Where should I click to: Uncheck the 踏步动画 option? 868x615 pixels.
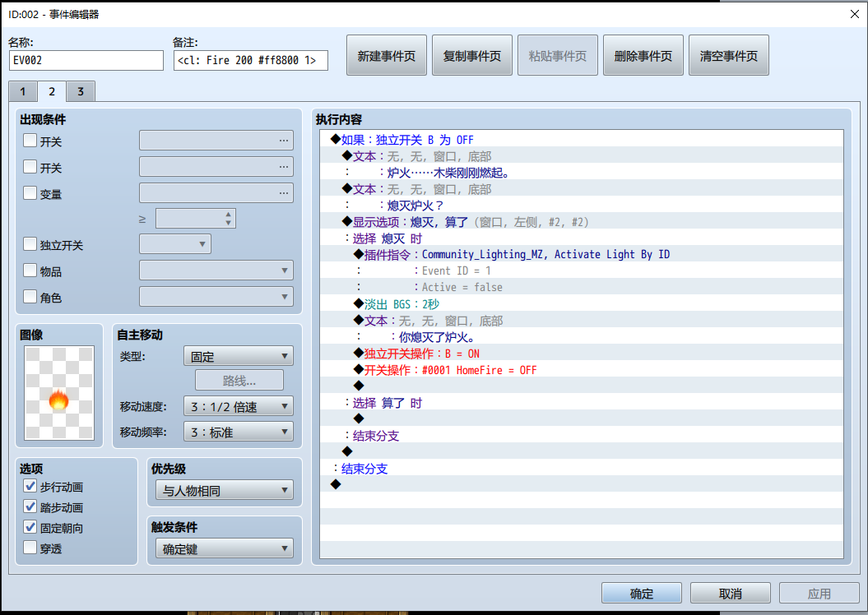click(x=30, y=506)
